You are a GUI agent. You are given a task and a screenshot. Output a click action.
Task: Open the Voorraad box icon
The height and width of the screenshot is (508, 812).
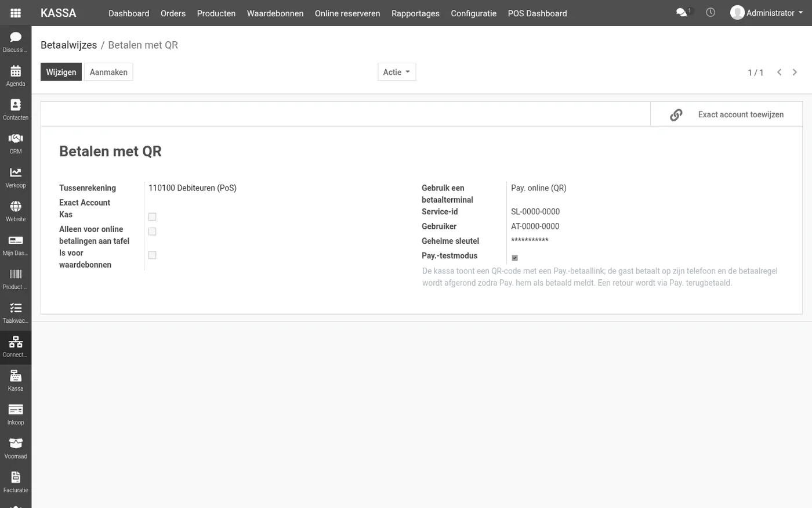point(16,444)
